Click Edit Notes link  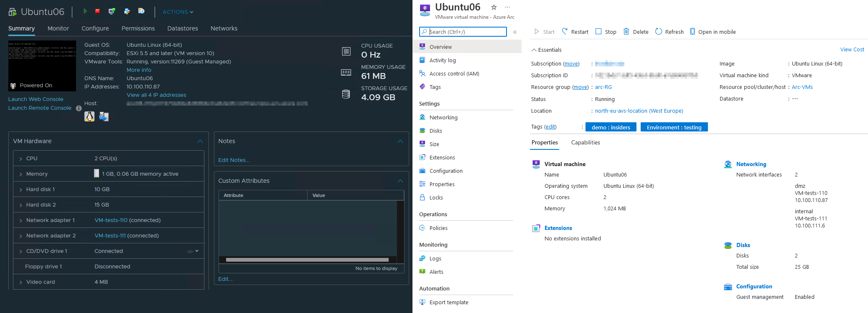pos(234,160)
